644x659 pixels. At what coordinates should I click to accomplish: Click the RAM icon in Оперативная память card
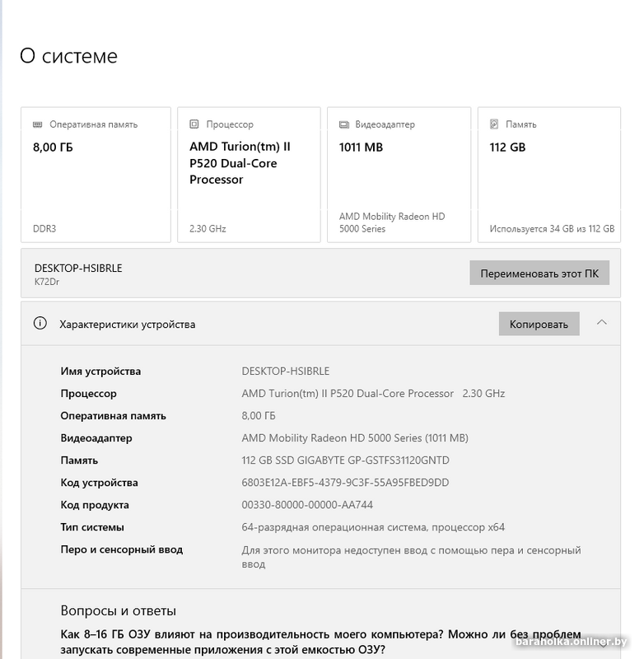(x=37, y=124)
